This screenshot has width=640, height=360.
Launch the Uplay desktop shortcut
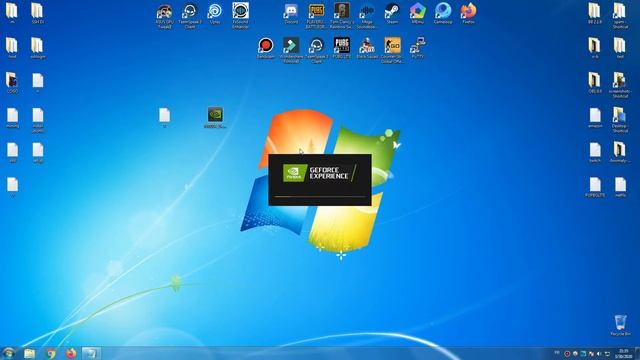point(215,14)
